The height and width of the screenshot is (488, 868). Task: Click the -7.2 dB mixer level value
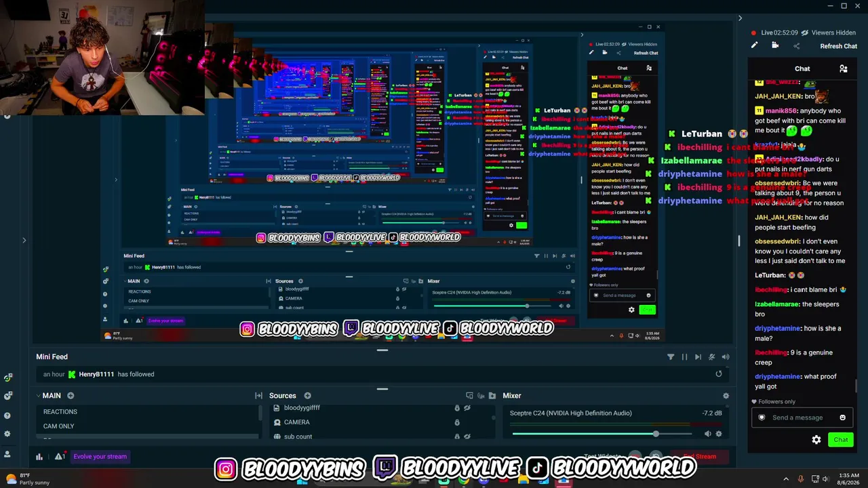tap(712, 413)
